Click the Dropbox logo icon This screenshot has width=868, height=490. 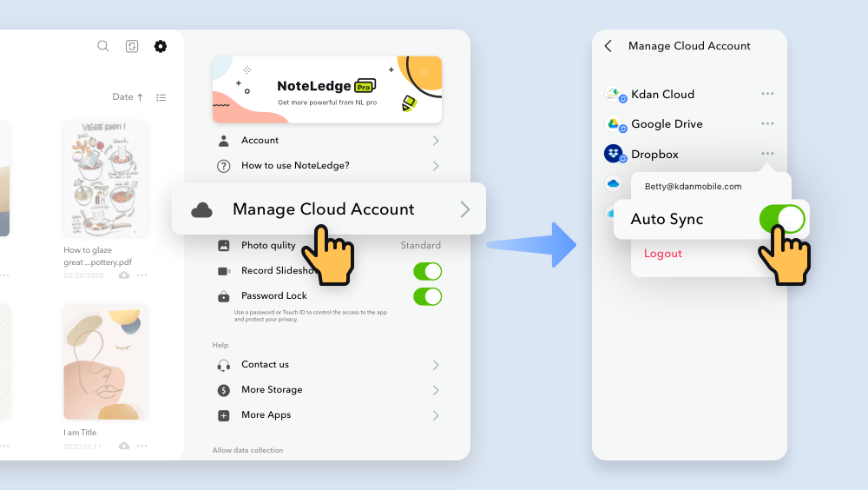click(x=615, y=154)
